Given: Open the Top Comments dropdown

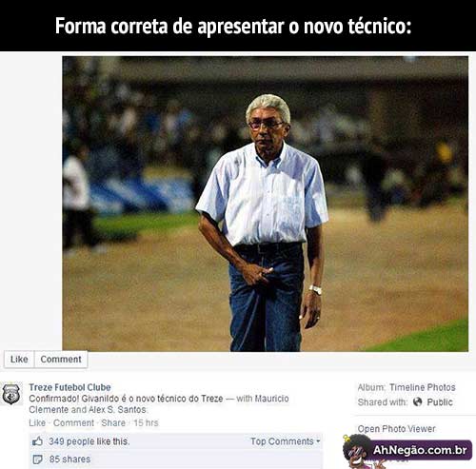Looking at the screenshot, I should (285, 441).
